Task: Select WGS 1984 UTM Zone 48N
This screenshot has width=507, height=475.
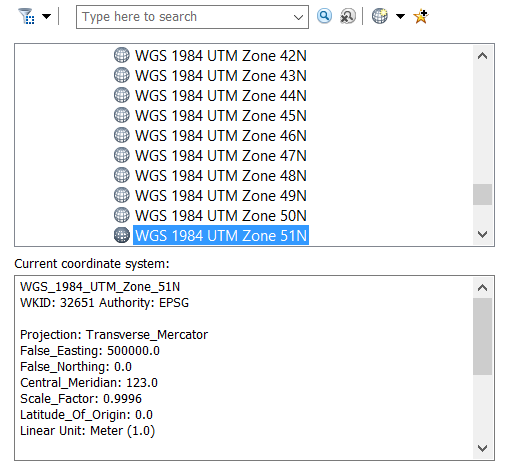Action: click(x=220, y=176)
